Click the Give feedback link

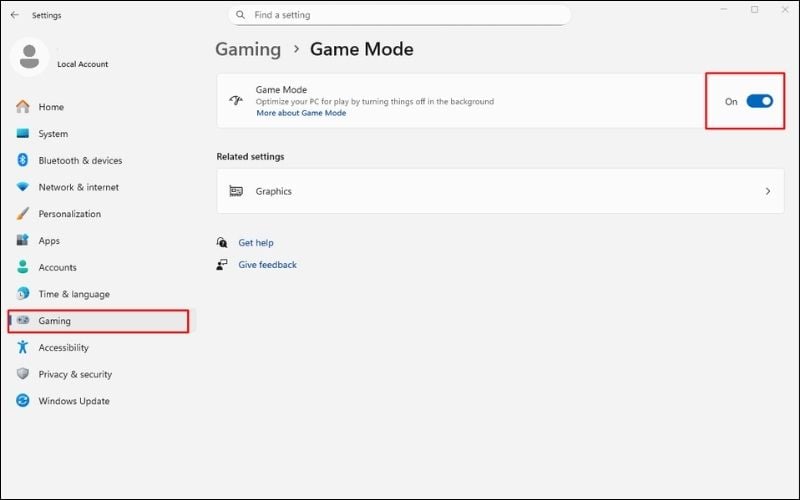(x=267, y=264)
